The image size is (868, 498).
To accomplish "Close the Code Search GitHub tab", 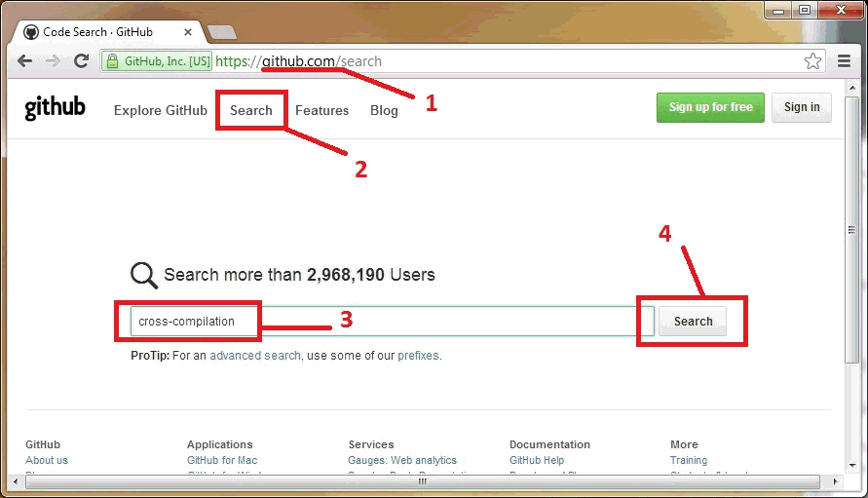I will point(188,32).
